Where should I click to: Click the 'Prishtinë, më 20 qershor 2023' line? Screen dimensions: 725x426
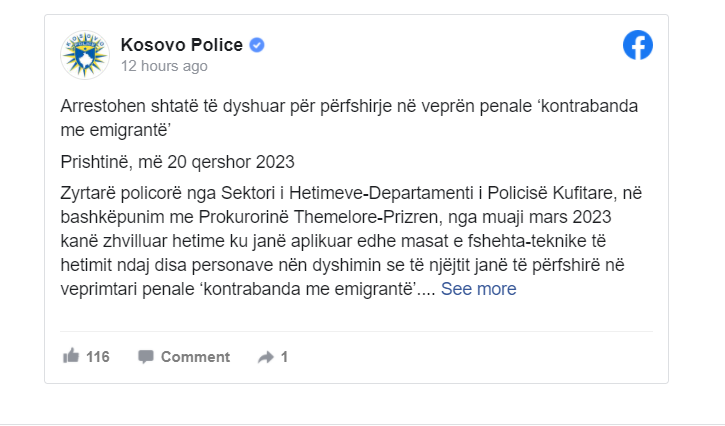(x=178, y=162)
